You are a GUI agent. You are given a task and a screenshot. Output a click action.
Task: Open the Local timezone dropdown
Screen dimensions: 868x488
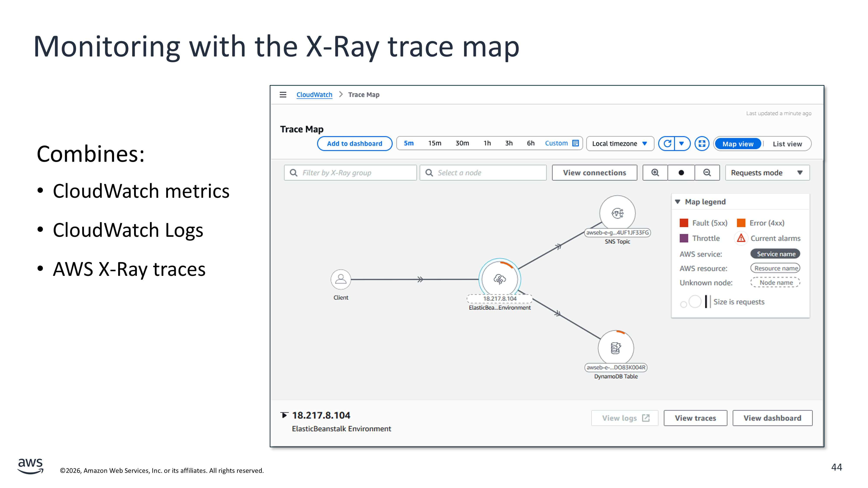tap(620, 144)
